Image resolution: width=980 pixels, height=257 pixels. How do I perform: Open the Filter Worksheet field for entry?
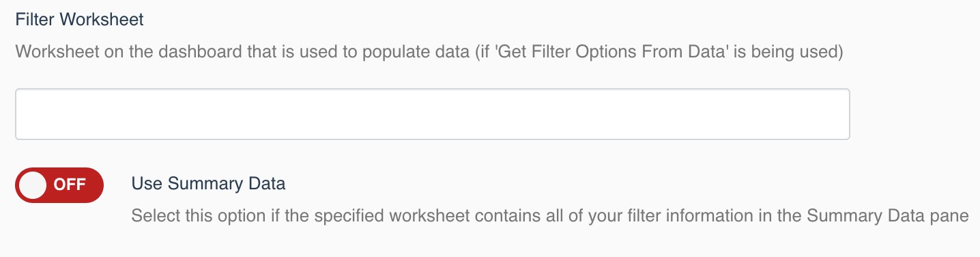tap(433, 114)
